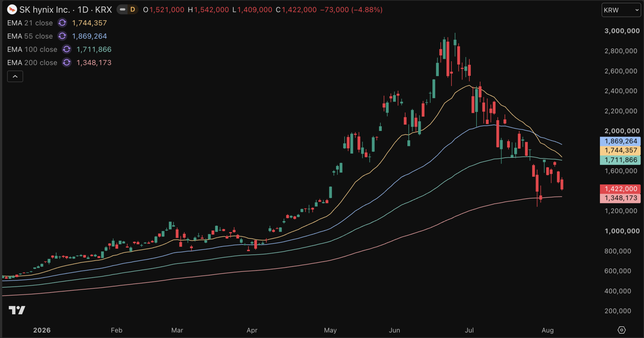Viewport: 644px width, 338px height.
Task: Click the open price O1,521,000 value
Action: 164,10
